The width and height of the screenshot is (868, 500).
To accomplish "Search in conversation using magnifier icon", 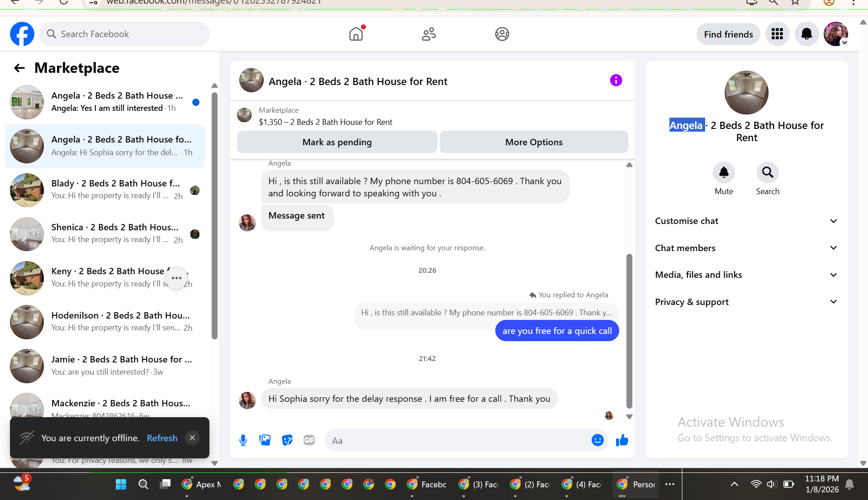I will (x=768, y=172).
